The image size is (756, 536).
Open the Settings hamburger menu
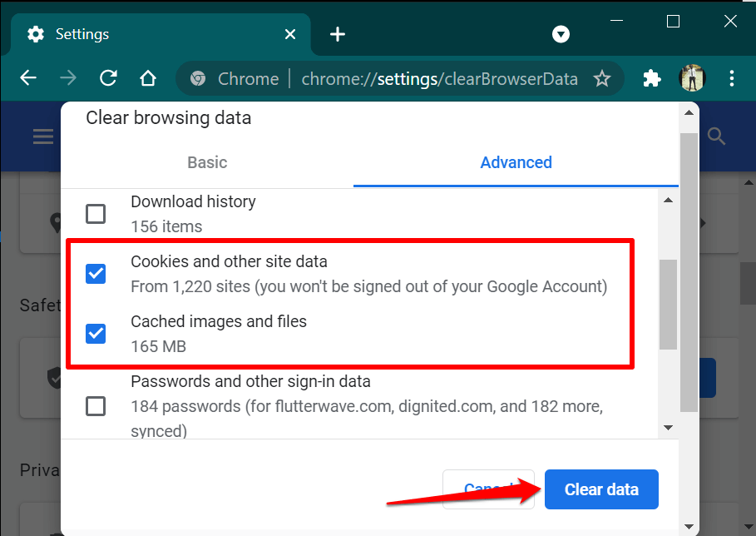pos(43,136)
